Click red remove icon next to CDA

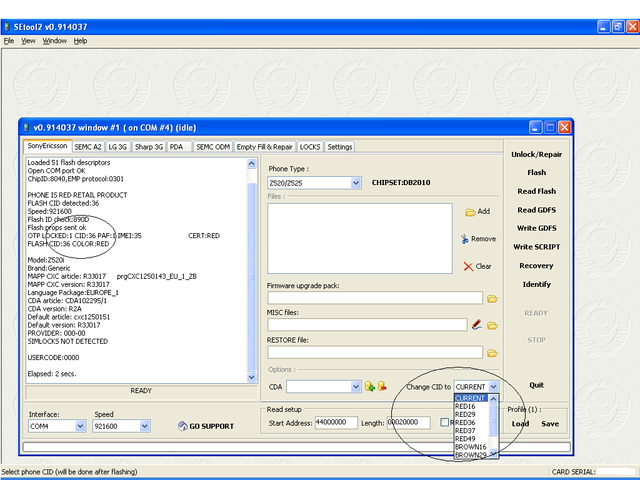tap(382, 386)
